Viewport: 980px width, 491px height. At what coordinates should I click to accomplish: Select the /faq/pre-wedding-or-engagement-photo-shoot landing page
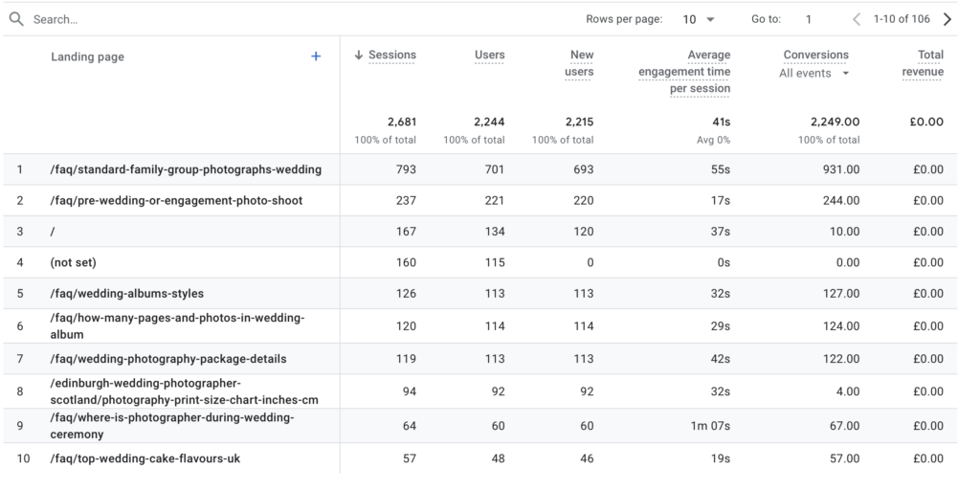(176, 201)
